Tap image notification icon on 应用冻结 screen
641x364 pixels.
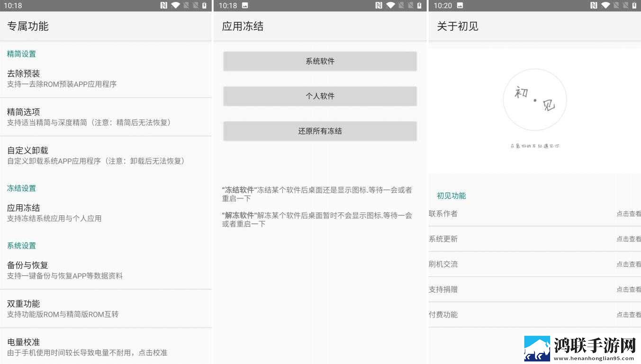pos(245,6)
